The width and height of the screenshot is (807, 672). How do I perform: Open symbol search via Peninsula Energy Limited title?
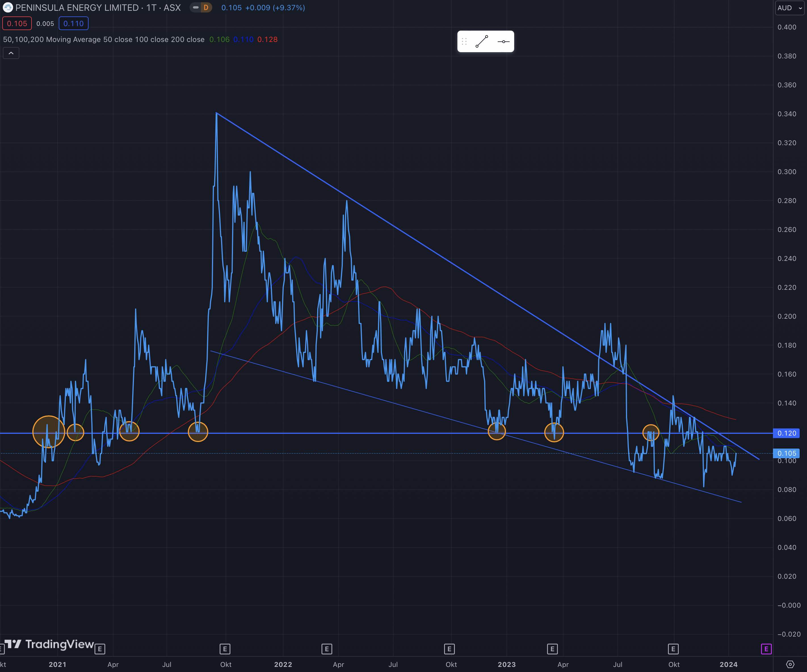[x=77, y=8]
